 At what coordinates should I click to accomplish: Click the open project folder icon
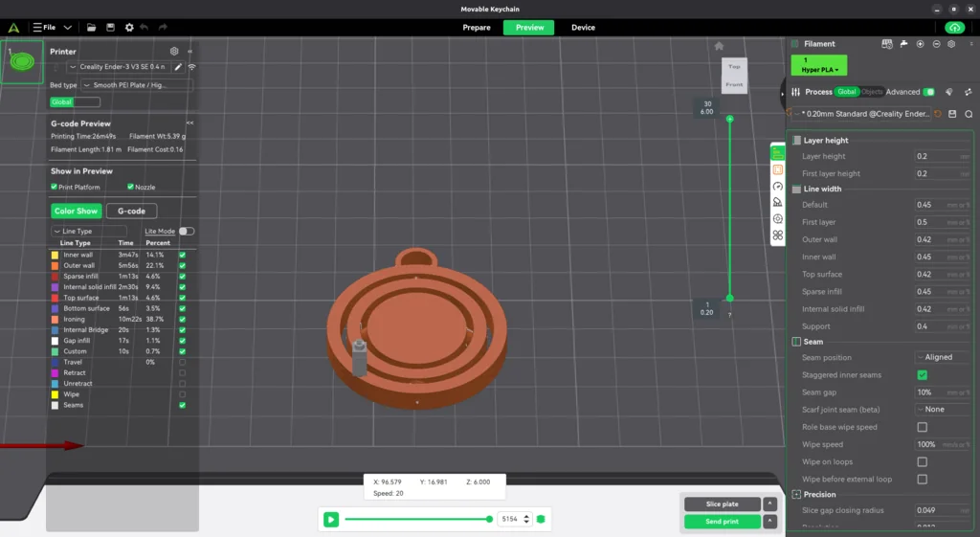coord(91,28)
